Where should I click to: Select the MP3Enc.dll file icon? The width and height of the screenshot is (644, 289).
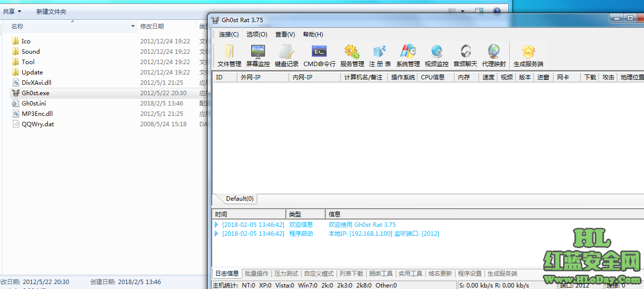pos(15,113)
